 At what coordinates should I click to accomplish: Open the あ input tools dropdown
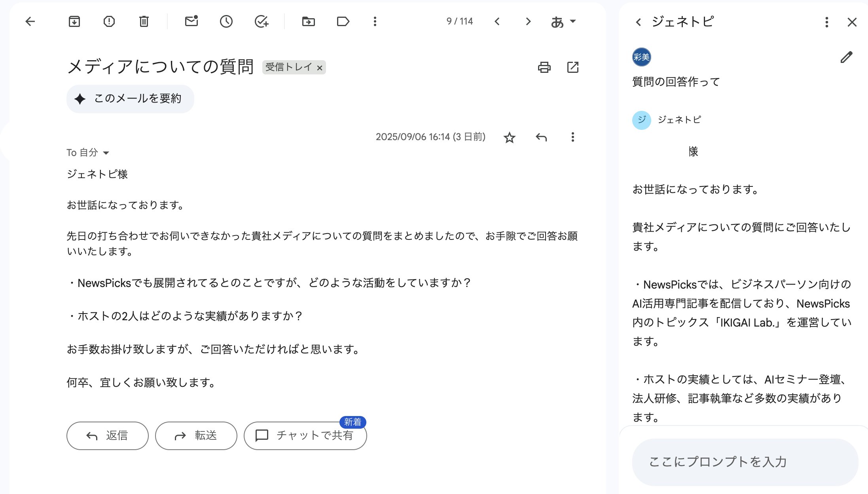tap(563, 22)
